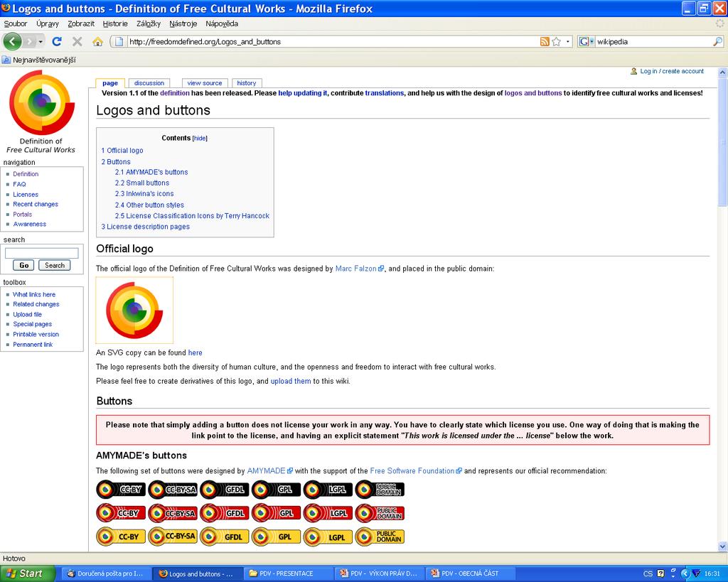Switch to PDV - PRESENTACE taskbar window
This screenshot has height=582, width=728.
[x=289, y=573]
